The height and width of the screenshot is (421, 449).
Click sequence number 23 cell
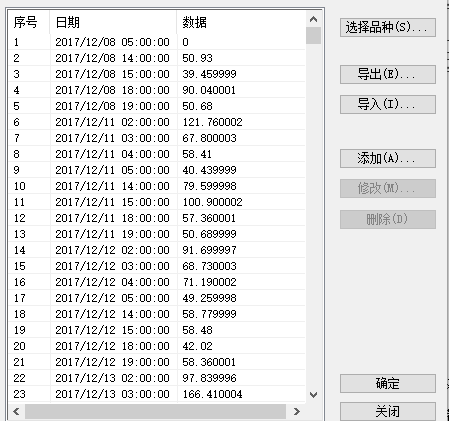[19, 394]
